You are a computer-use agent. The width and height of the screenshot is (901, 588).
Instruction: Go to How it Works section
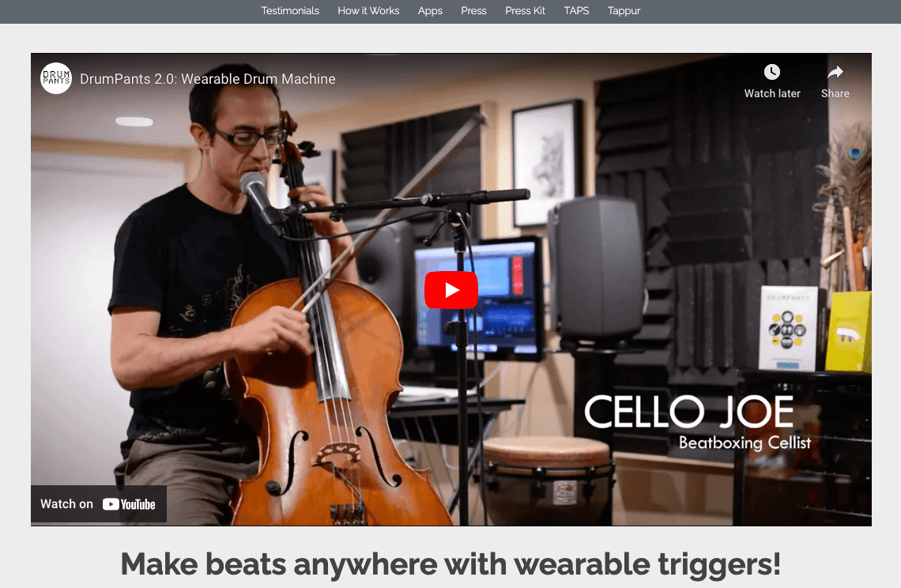coord(368,11)
